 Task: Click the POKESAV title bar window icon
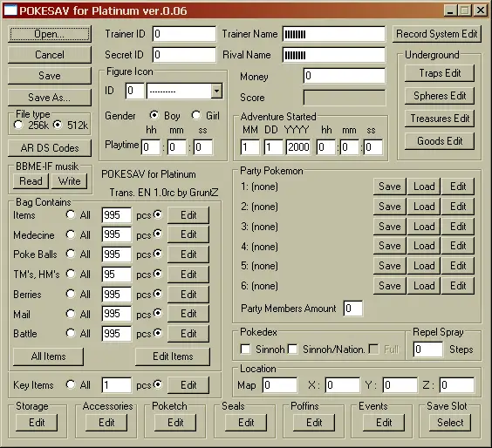click(x=10, y=10)
